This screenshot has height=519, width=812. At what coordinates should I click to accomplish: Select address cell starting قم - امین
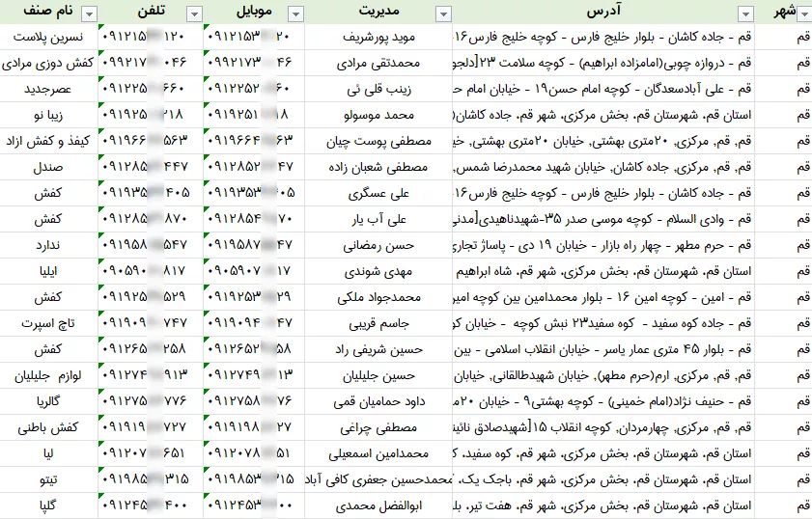point(603,297)
